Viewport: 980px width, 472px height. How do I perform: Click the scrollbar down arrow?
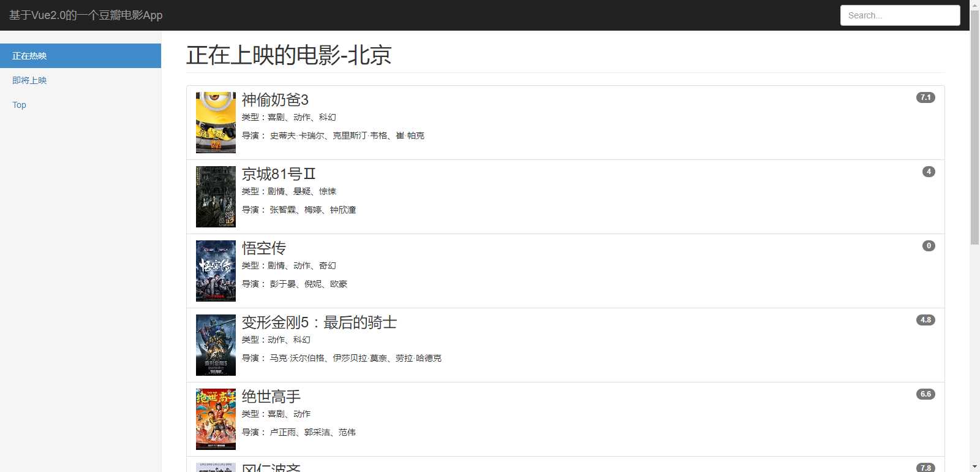[974, 466]
